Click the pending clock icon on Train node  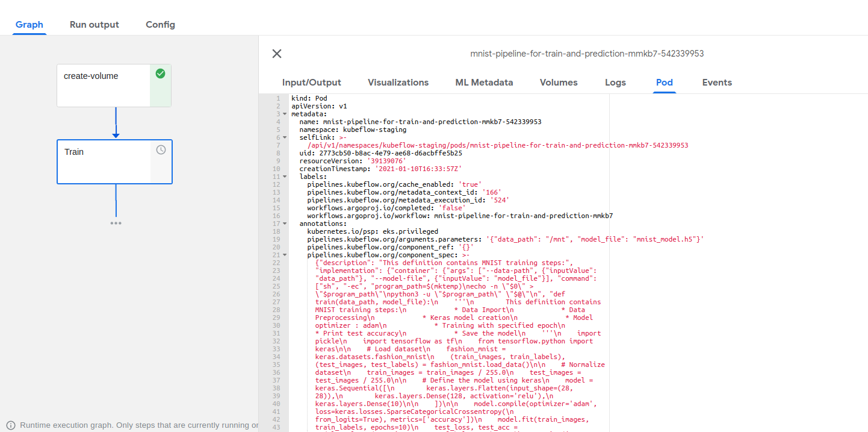[161, 149]
